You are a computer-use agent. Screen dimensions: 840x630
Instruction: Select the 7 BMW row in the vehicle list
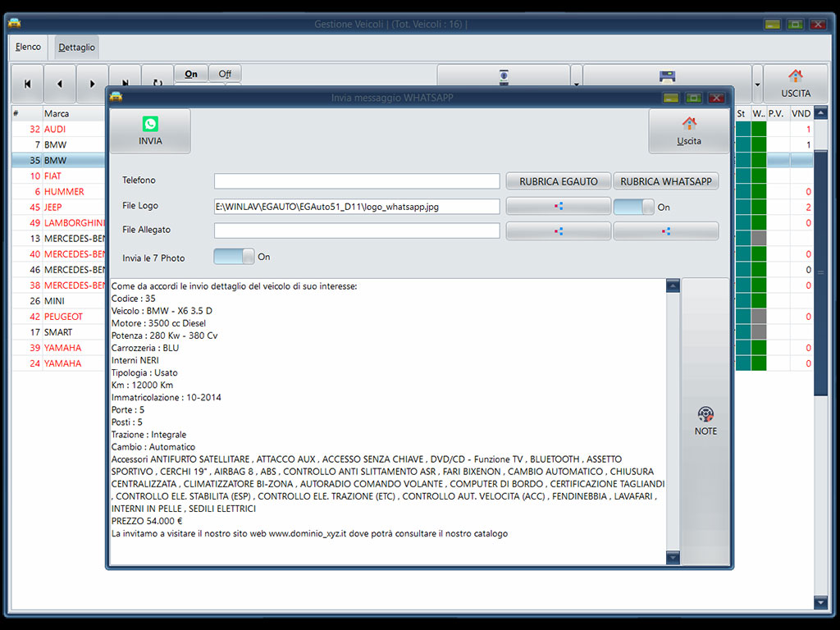point(58,144)
